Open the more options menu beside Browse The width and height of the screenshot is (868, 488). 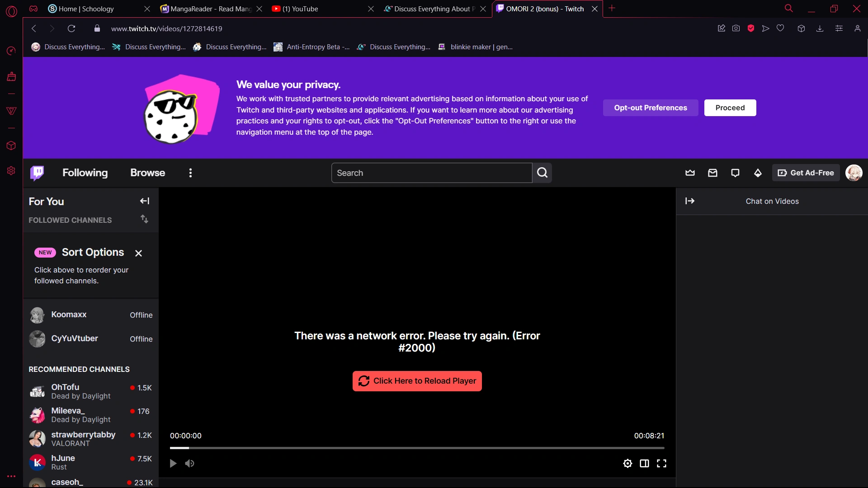click(190, 173)
